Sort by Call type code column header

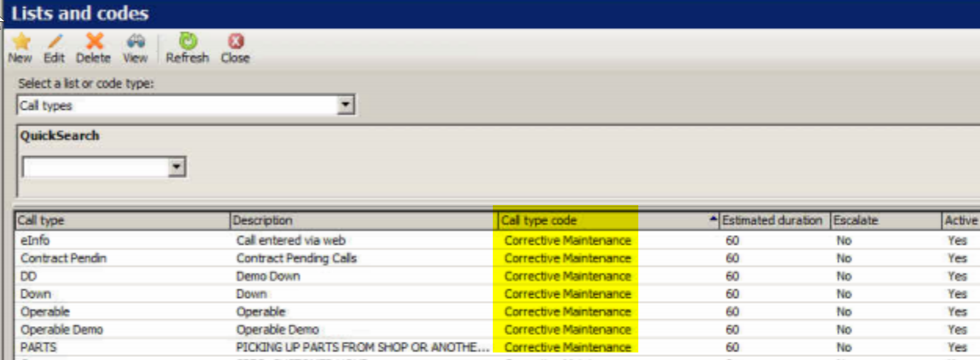pyautogui.click(x=608, y=221)
